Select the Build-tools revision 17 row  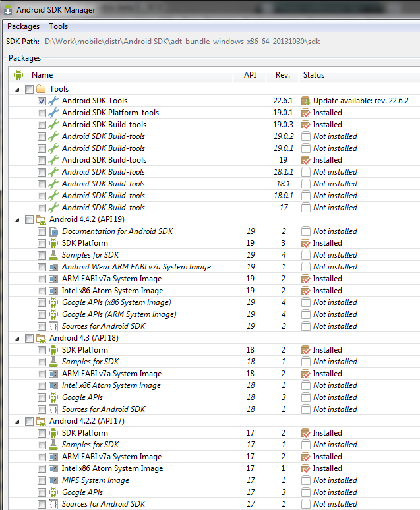(x=214, y=208)
